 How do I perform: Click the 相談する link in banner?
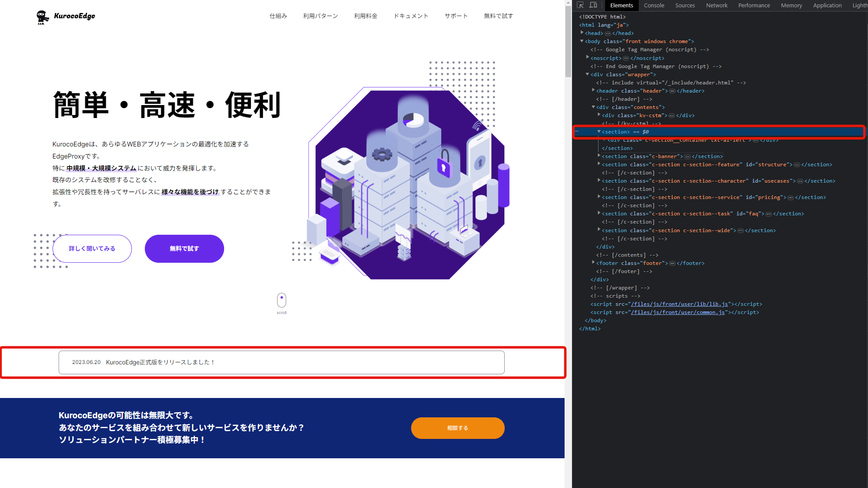click(458, 427)
